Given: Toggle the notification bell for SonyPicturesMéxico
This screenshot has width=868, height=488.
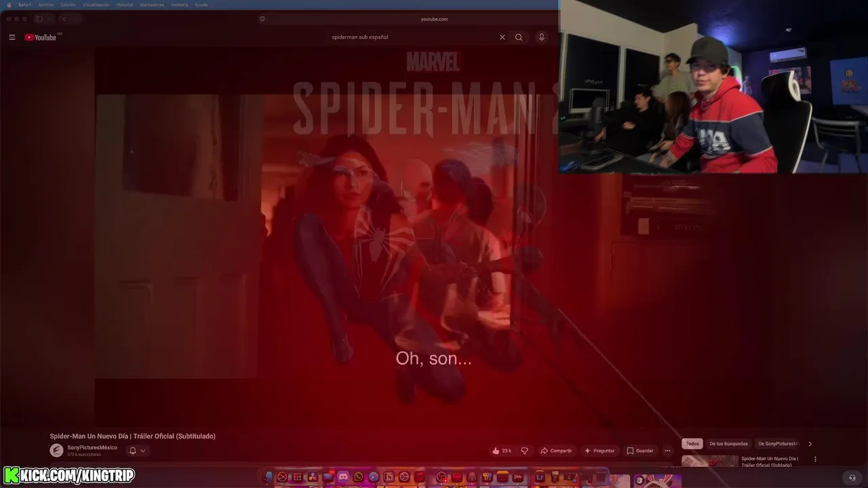Looking at the screenshot, I should 133,451.
